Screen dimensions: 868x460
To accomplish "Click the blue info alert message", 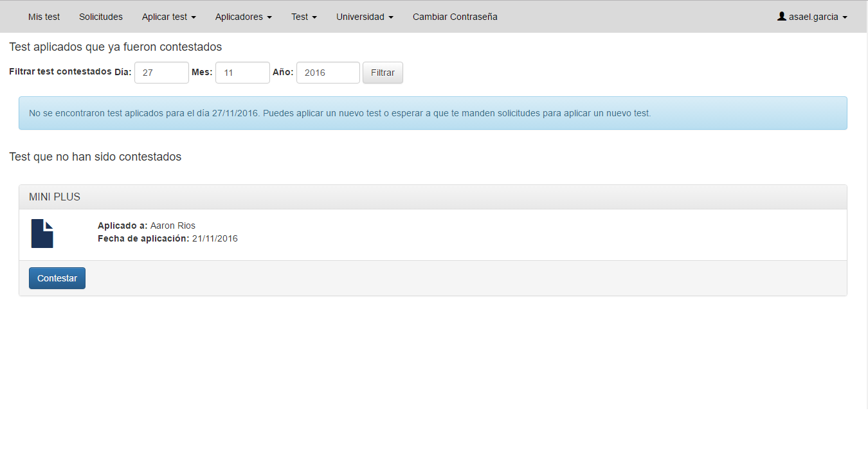I will point(433,113).
